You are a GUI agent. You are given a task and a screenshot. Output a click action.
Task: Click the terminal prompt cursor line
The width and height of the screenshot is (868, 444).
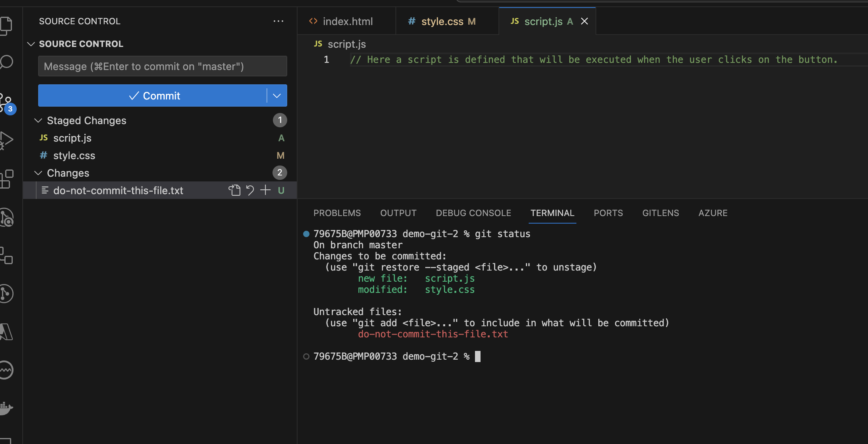tap(397, 356)
